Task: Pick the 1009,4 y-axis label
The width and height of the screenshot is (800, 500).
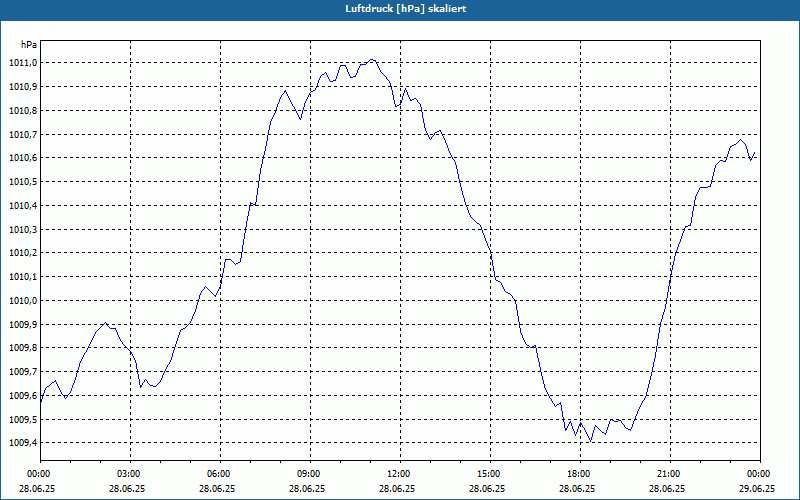Action: click(x=23, y=443)
